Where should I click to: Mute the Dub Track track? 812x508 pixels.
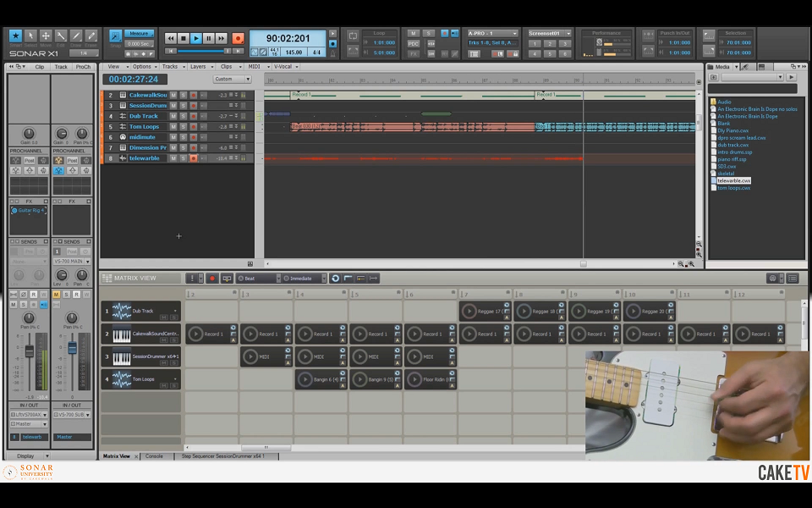(x=173, y=116)
